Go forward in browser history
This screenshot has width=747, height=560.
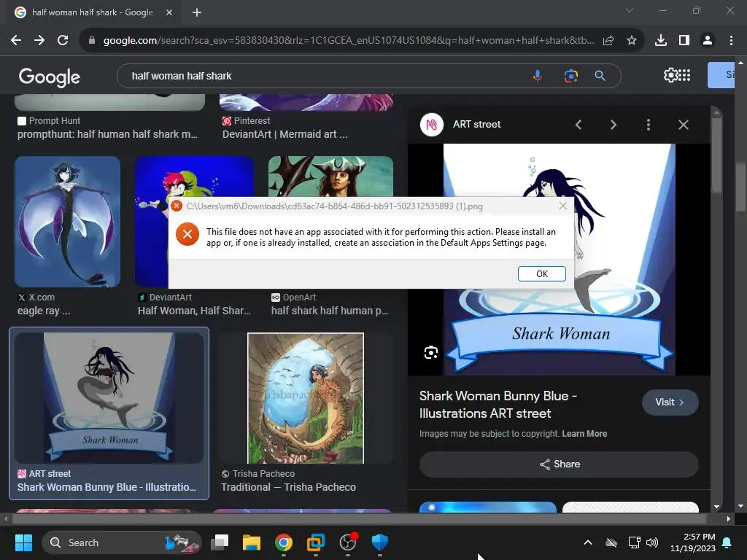point(39,41)
